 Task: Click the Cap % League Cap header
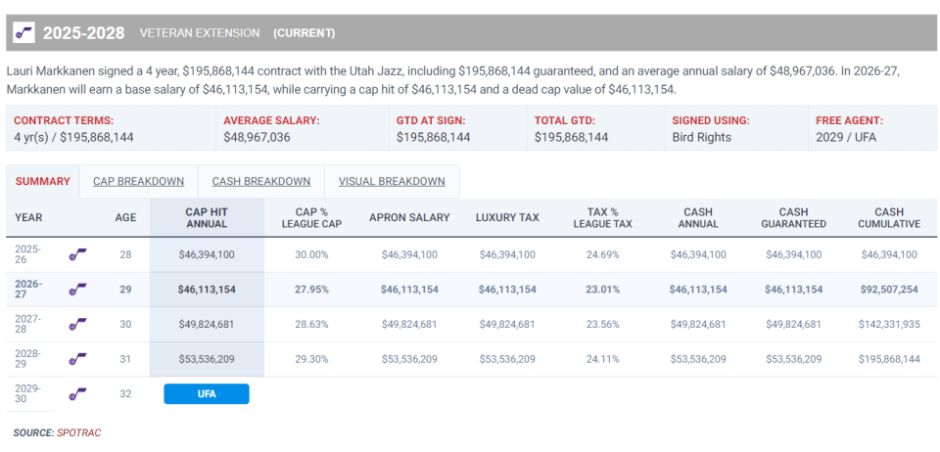point(311,218)
